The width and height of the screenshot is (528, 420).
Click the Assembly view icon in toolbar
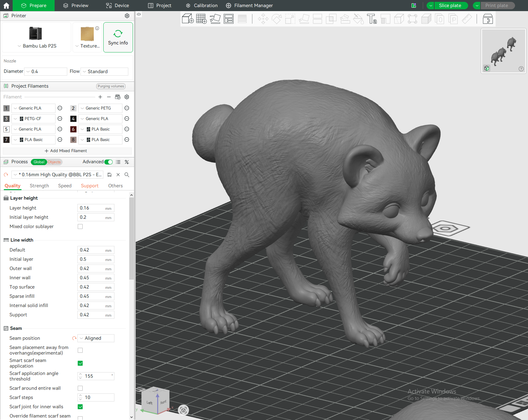488,19
